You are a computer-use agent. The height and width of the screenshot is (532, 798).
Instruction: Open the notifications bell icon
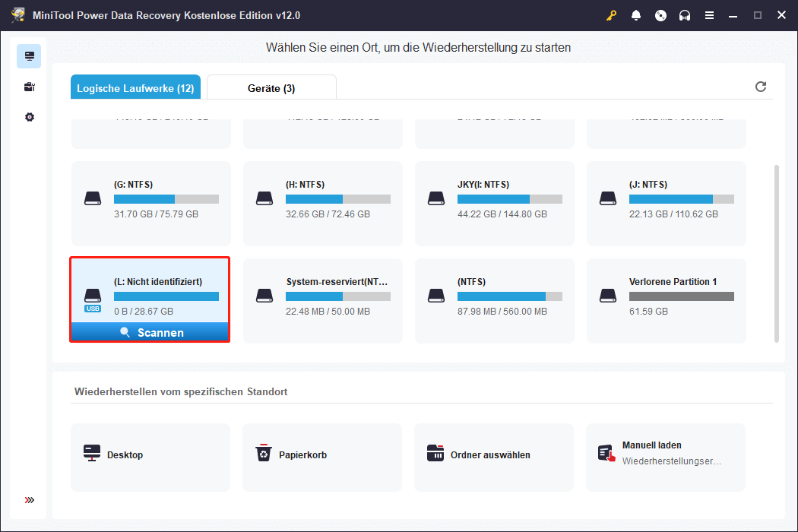(635, 15)
